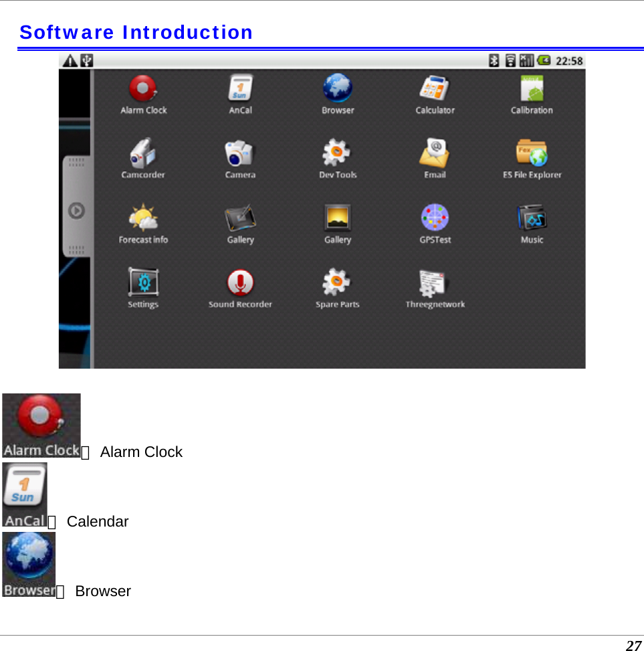The width and height of the screenshot is (644, 651).
Task: Launch the Email app
Action: click(x=434, y=153)
